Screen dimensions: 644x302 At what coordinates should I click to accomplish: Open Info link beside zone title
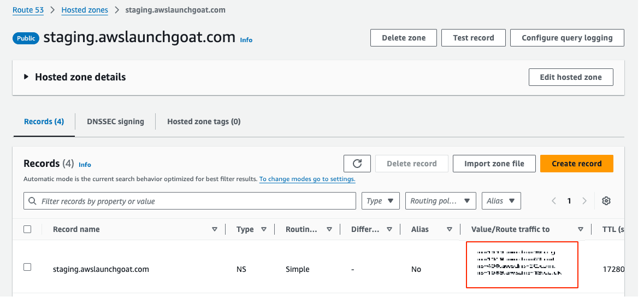click(246, 40)
